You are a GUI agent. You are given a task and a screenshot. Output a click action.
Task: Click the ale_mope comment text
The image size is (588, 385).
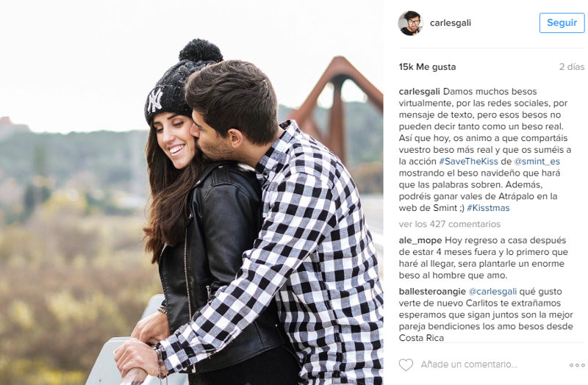pyautogui.click(x=484, y=258)
